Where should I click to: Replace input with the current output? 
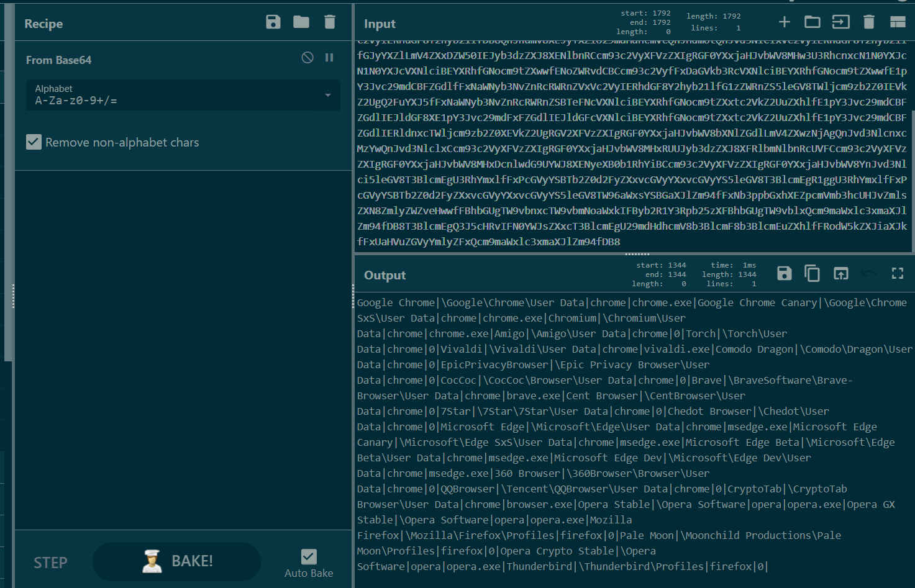pyautogui.click(x=840, y=273)
